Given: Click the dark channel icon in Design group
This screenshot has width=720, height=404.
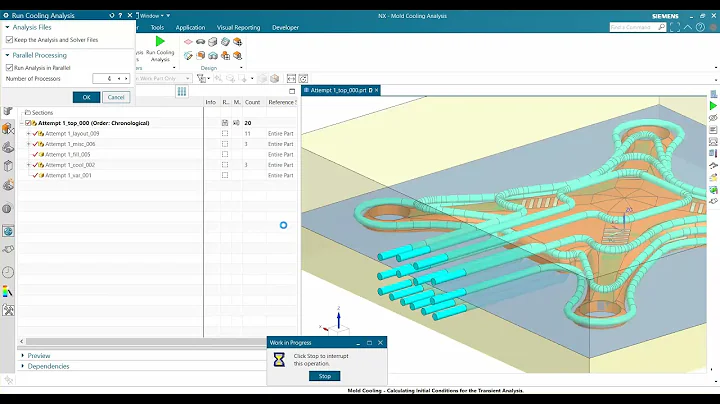Looking at the screenshot, I should coord(200,42).
